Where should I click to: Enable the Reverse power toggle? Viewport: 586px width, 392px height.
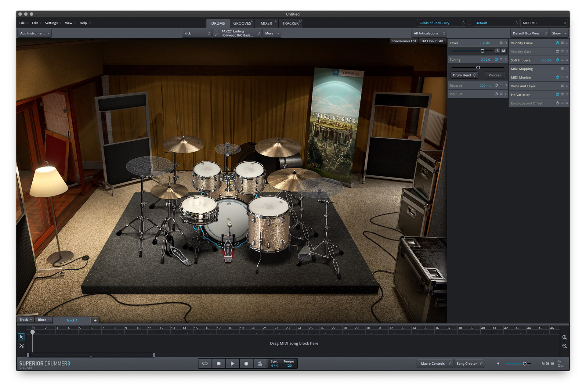[x=496, y=85]
